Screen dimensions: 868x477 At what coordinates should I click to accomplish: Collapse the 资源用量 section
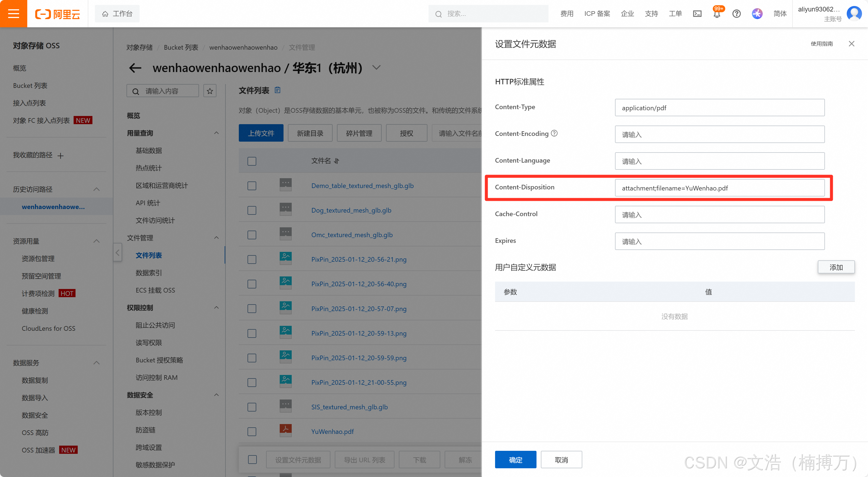click(97, 241)
